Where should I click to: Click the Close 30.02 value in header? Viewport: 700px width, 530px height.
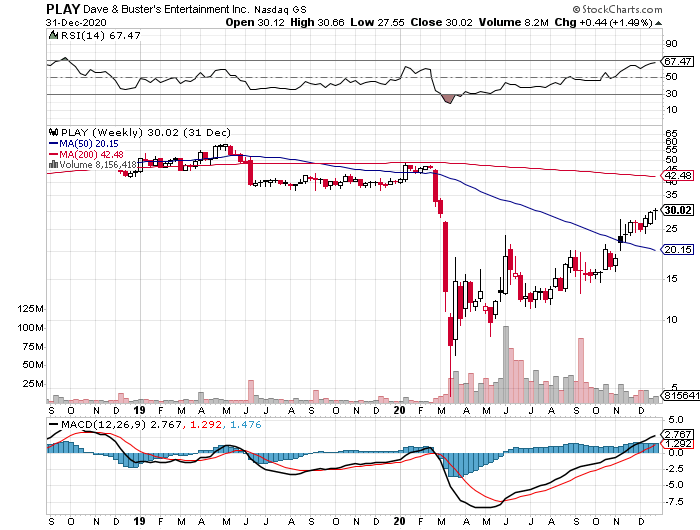[x=442, y=22]
